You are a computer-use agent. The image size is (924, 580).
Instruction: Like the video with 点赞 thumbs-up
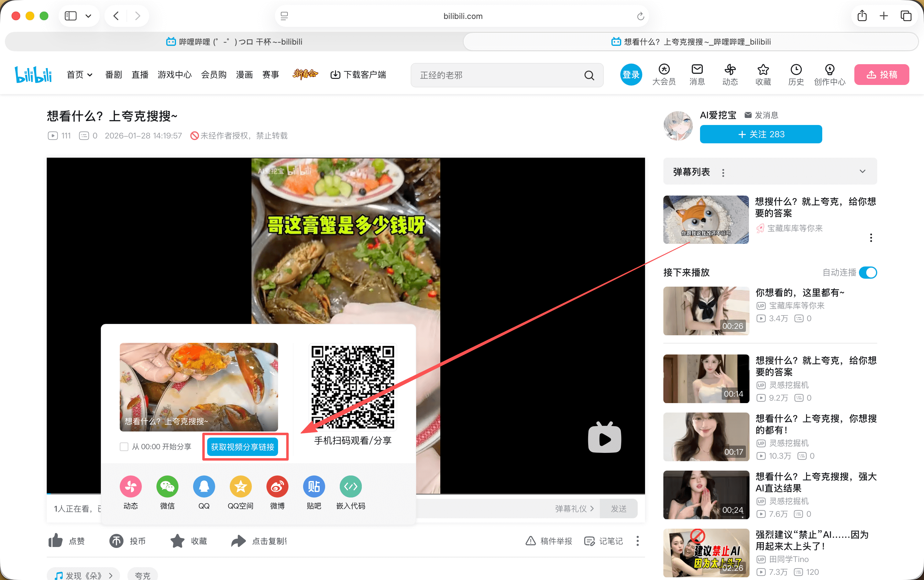(x=56, y=541)
